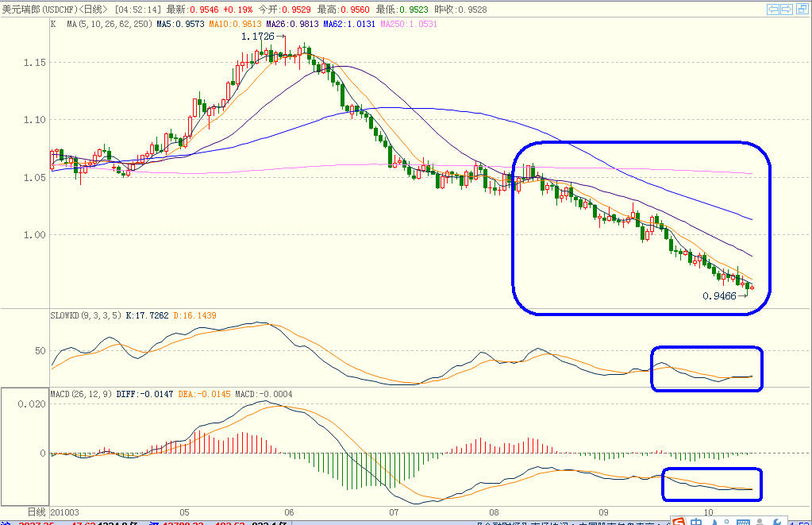Click the 08 month marker on time axis
Viewport: 812px width, 525px height.
[495, 512]
